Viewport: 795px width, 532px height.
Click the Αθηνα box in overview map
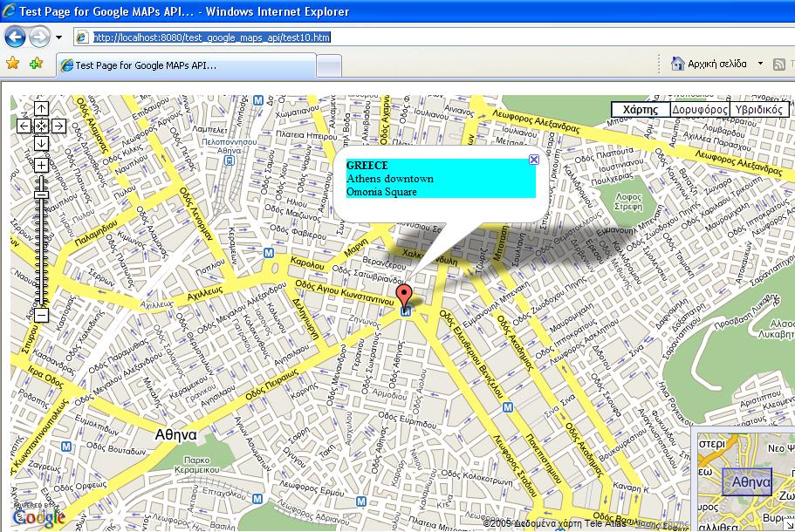click(746, 481)
